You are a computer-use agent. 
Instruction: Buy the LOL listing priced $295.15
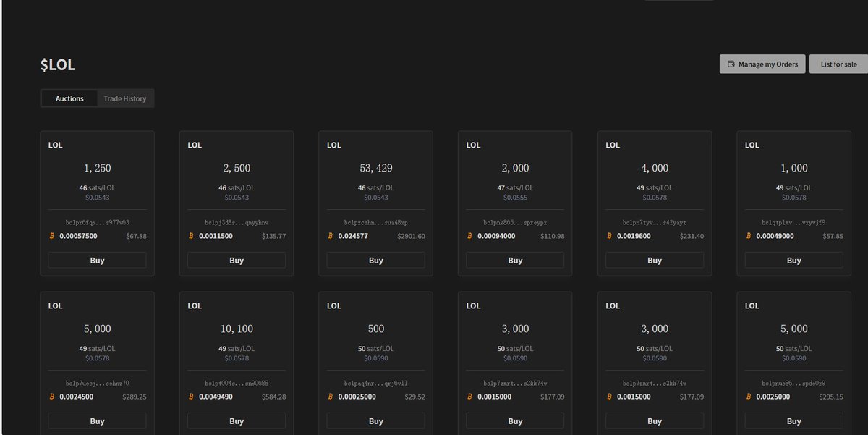[x=793, y=421]
